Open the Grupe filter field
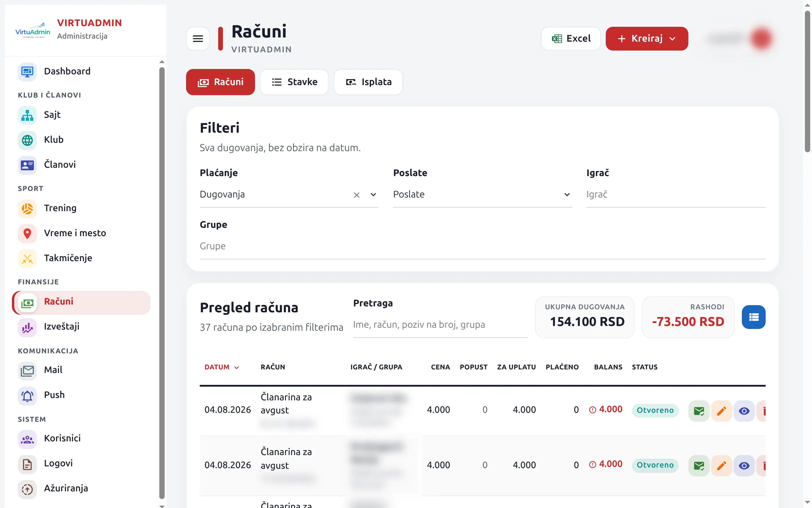This screenshot has height=508, width=812. [482, 246]
